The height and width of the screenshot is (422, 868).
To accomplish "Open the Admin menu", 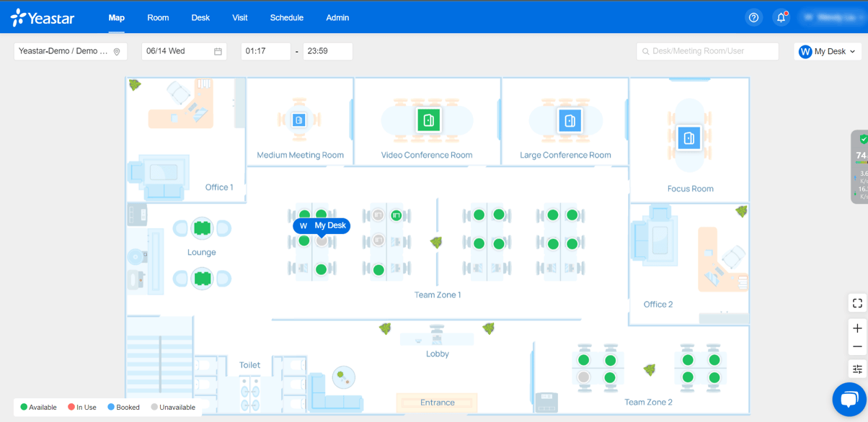I will (337, 17).
